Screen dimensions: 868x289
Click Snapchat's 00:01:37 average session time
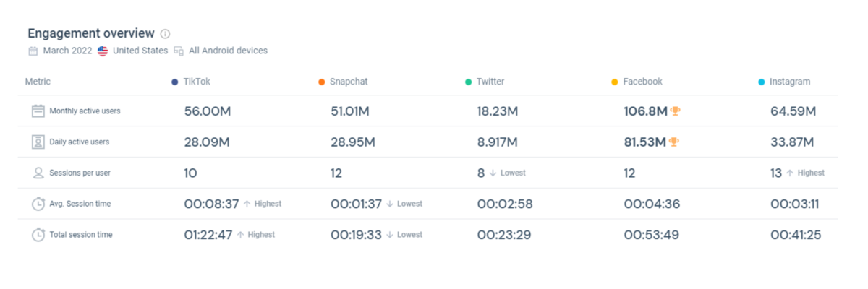pyautogui.click(x=356, y=204)
